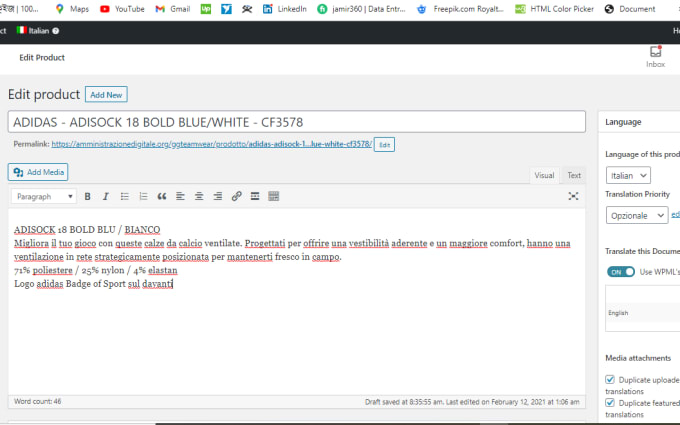Open the Inbox icon
This screenshot has width=680, height=425.
click(x=655, y=57)
